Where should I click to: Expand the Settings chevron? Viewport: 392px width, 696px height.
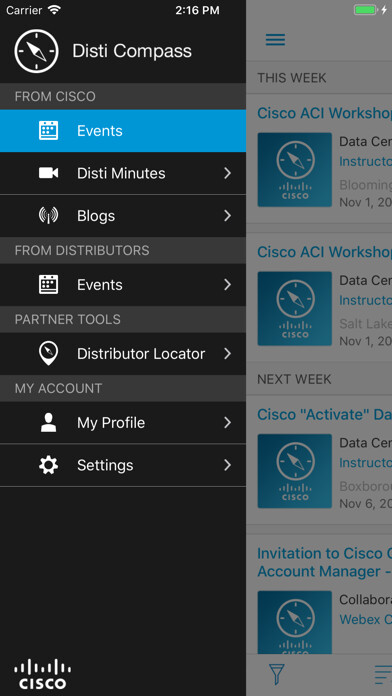coord(227,465)
